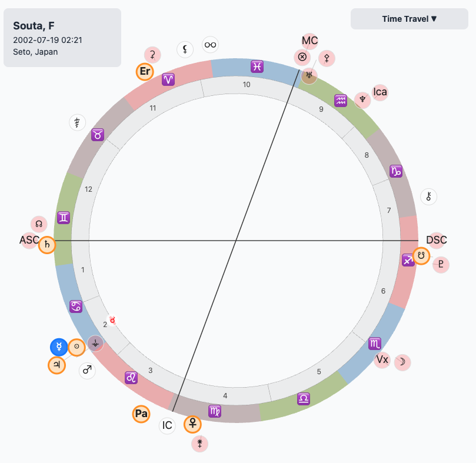This screenshot has width=476, height=463.
Task: Click the Venus glyph near IC
Action: click(x=192, y=424)
